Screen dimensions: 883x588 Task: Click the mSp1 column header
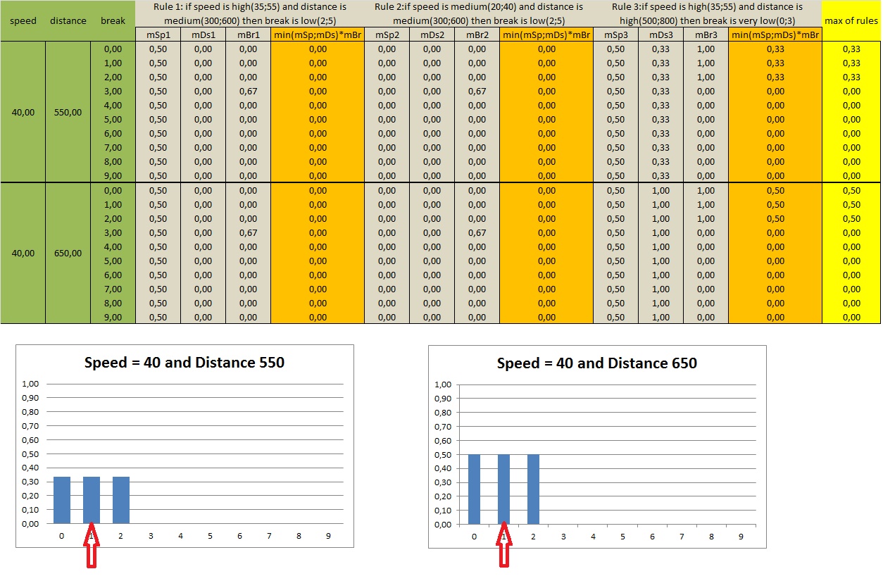click(158, 35)
